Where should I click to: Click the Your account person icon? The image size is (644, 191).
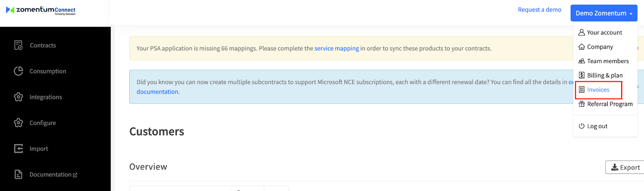(582, 32)
